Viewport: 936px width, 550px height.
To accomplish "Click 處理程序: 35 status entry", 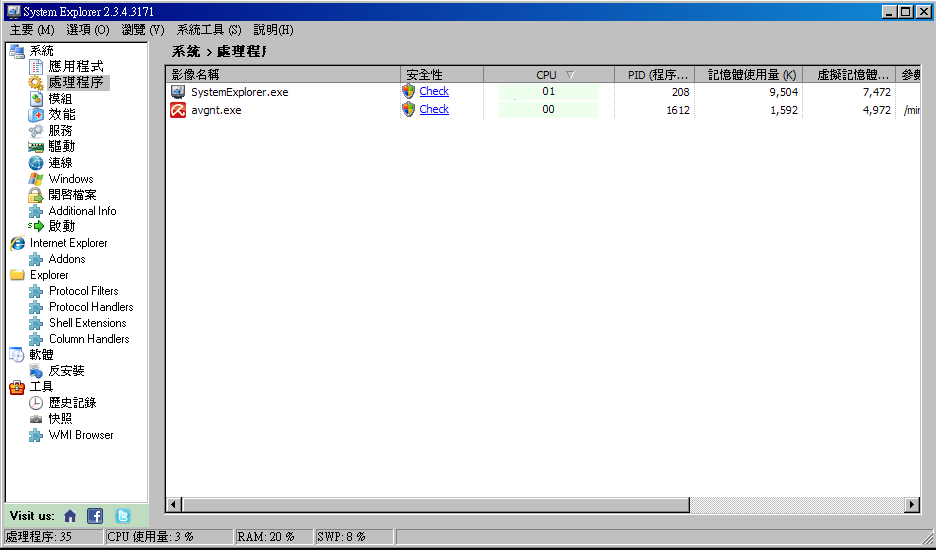I will click(53, 536).
